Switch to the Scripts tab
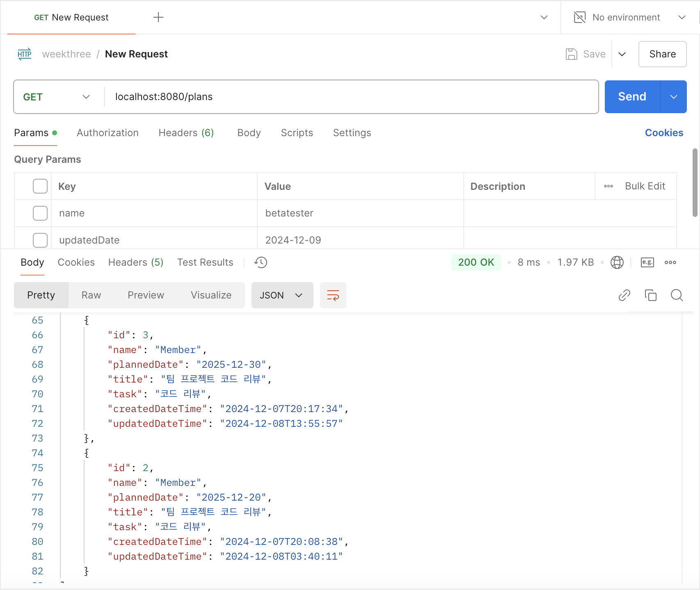The width and height of the screenshot is (700, 590). [297, 133]
